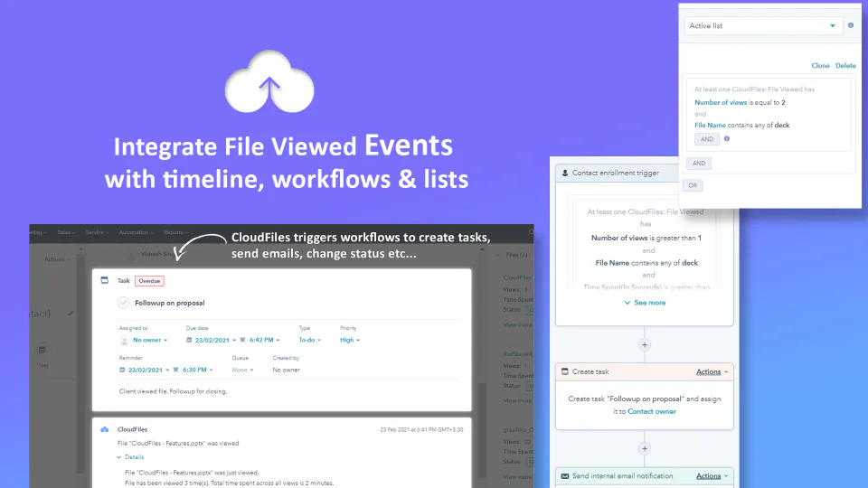Screen dimensions: 868x488
Task: Open due date 23/02/2021 picker
Action: pyautogui.click(x=215, y=340)
